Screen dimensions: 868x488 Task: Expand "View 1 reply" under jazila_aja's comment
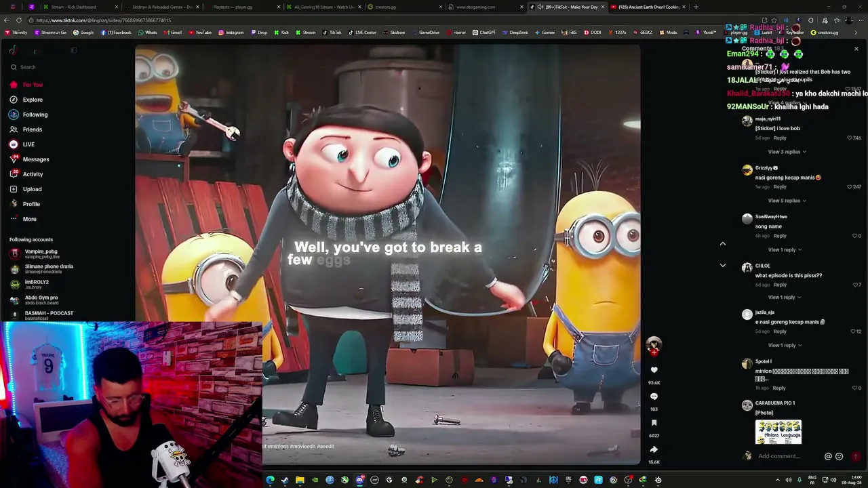785,346
